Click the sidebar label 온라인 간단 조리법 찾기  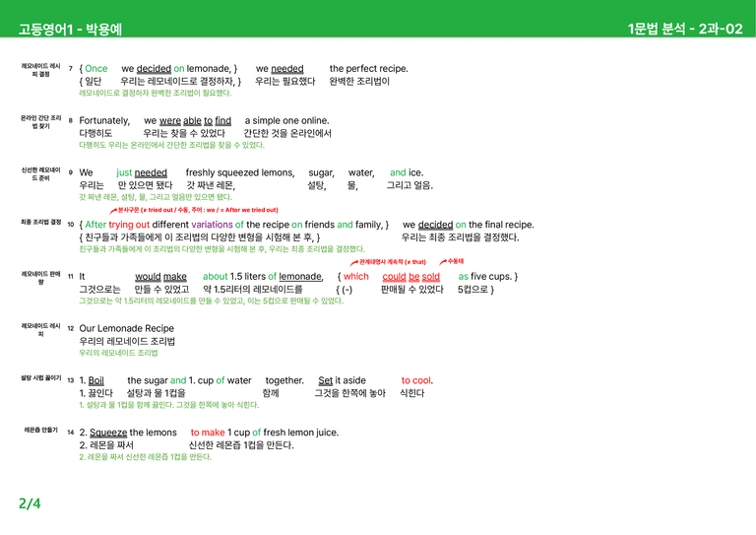[x=41, y=122]
